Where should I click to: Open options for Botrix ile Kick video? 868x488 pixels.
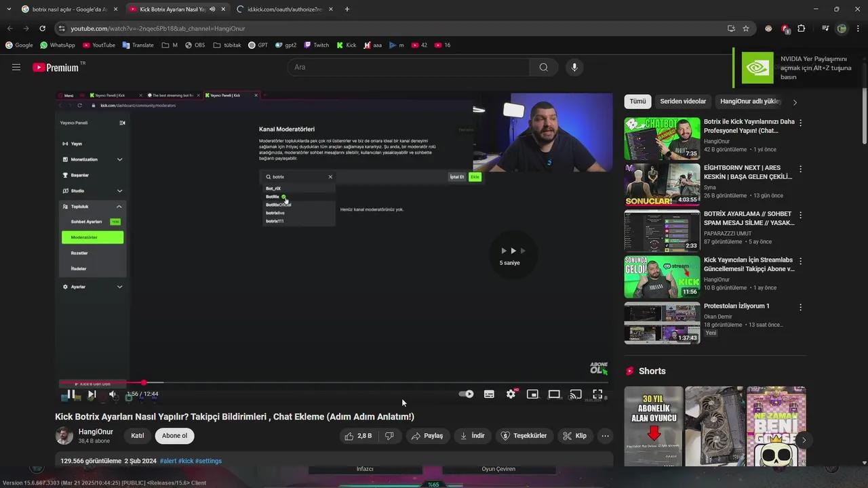(x=801, y=123)
